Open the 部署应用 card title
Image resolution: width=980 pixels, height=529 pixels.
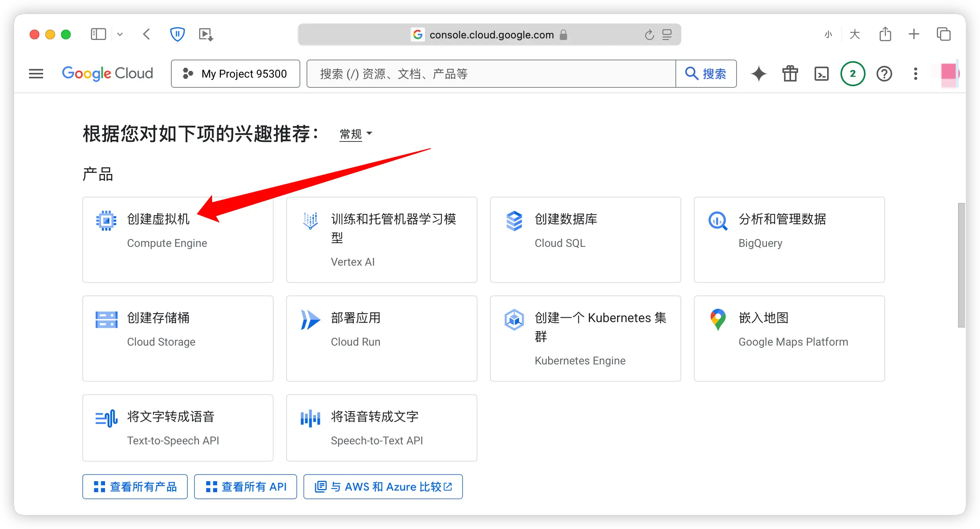tap(356, 318)
